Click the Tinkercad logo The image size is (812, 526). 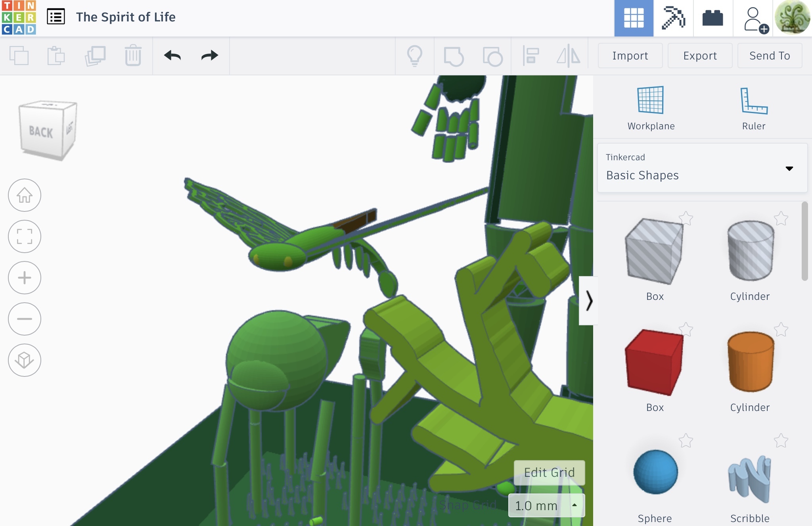point(19,17)
